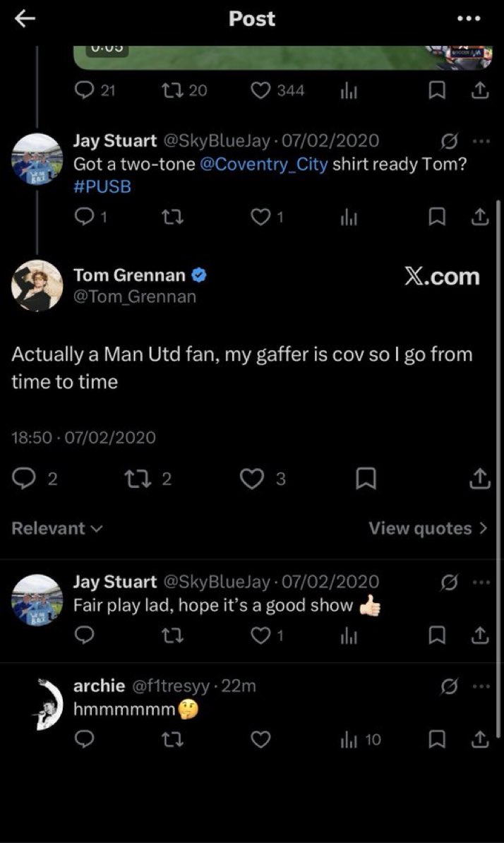Bookmark Tom Grennan's main post

pyautogui.click(x=366, y=479)
